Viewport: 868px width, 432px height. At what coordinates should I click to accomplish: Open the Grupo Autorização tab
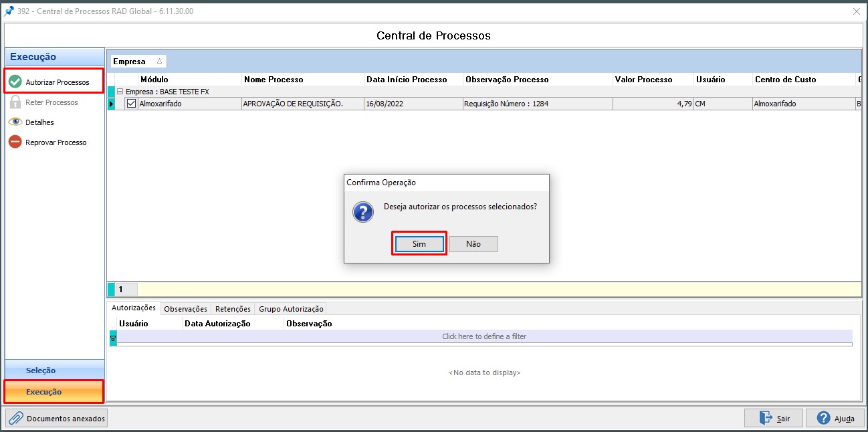tap(291, 309)
